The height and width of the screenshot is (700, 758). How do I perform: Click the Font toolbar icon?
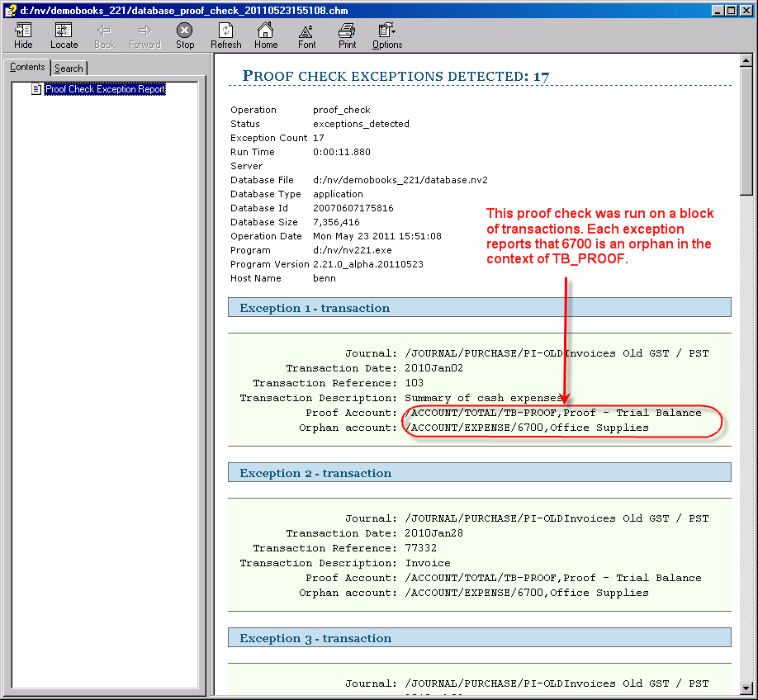(x=306, y=35)
